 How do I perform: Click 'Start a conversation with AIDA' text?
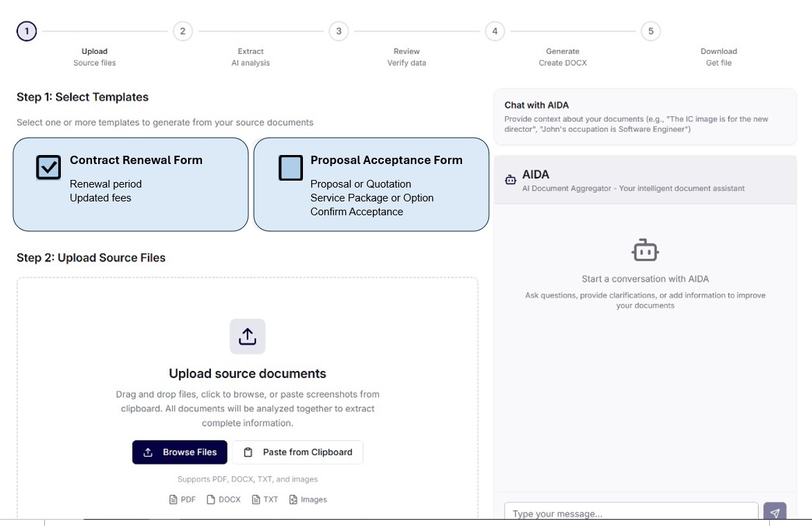pos(645,279)
